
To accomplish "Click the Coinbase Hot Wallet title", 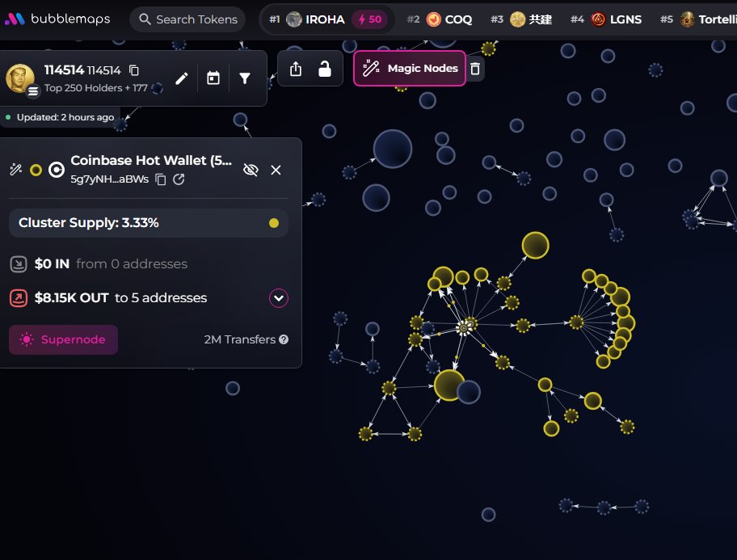I will [151, 160].
